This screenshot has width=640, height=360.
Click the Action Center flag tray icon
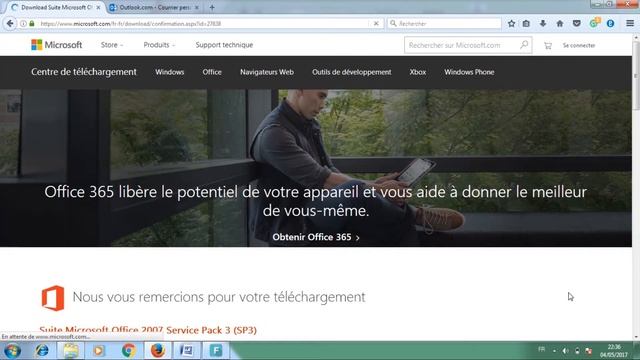[x=589, y=351]
